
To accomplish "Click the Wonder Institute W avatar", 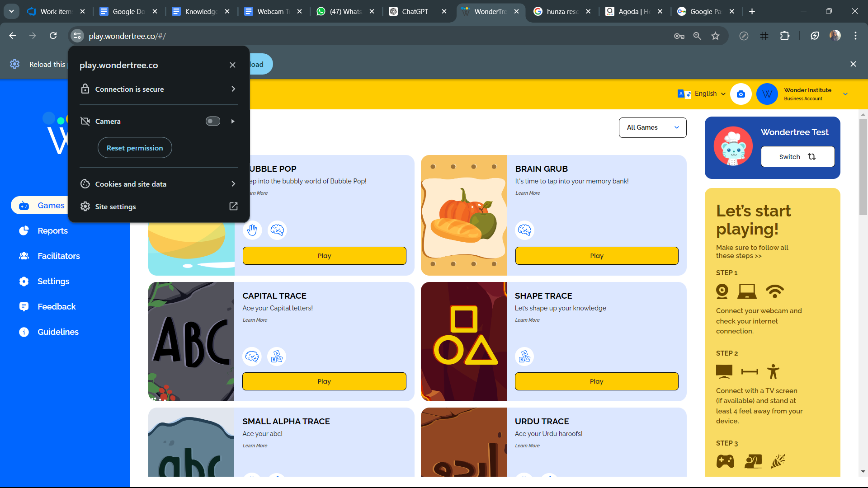I will 767,94.
